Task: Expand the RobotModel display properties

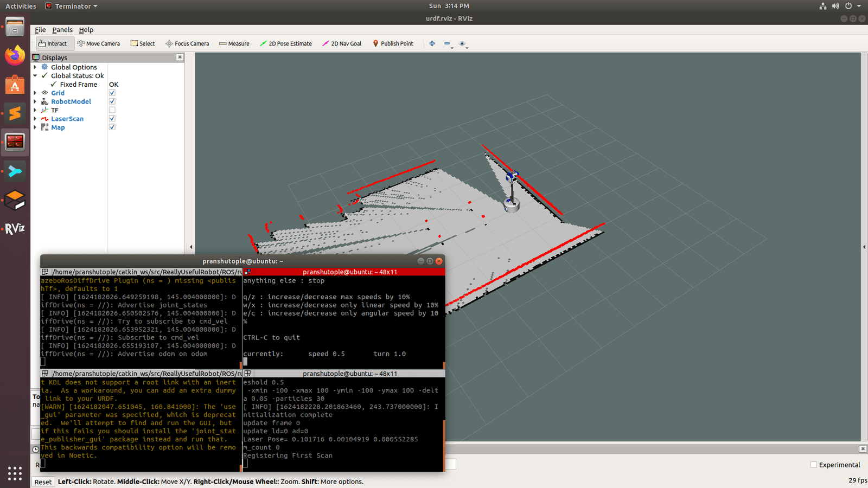Action: coord(35,101)
